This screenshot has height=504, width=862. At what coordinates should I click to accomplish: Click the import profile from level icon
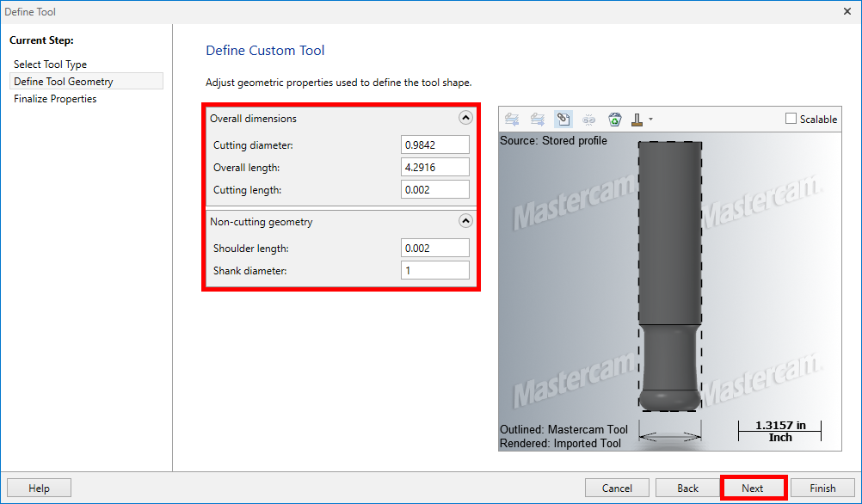[x=512, y=120]
